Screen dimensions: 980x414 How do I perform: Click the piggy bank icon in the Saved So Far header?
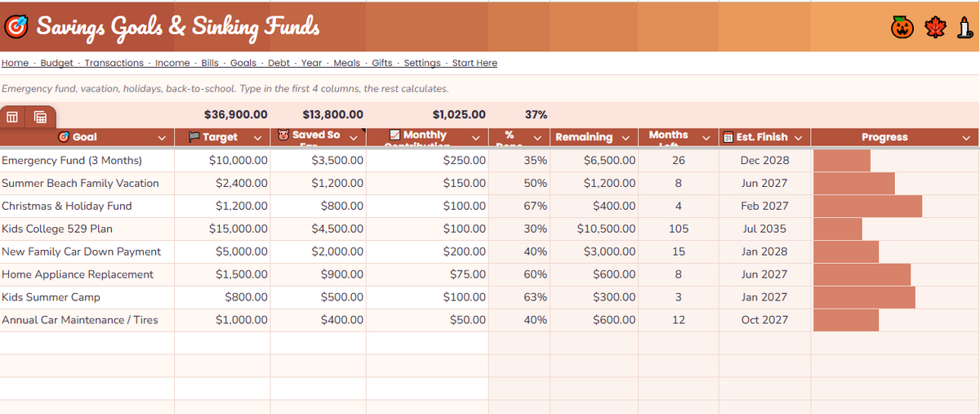coord(284,135)
